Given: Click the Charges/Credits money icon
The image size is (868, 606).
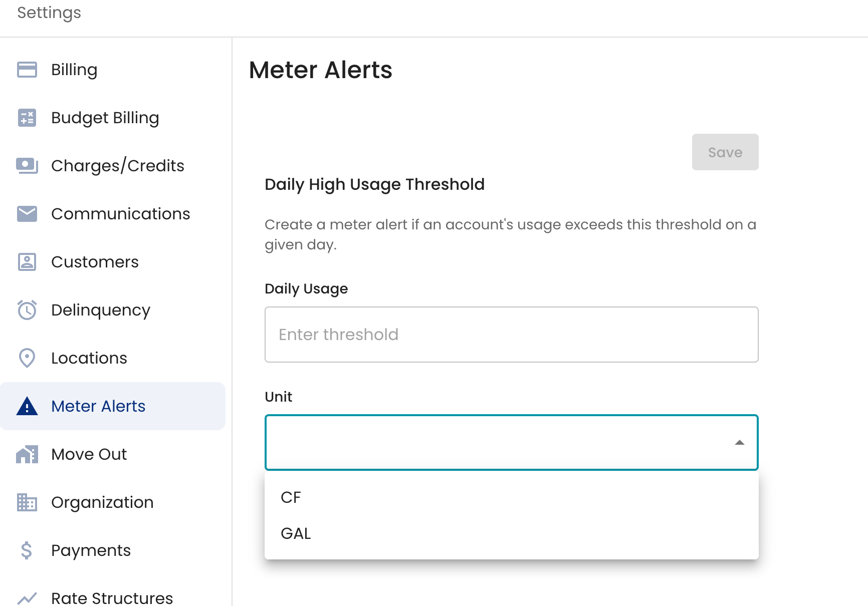Looking at the screenshot, I should pyautogui.click(x=27, y=166).
